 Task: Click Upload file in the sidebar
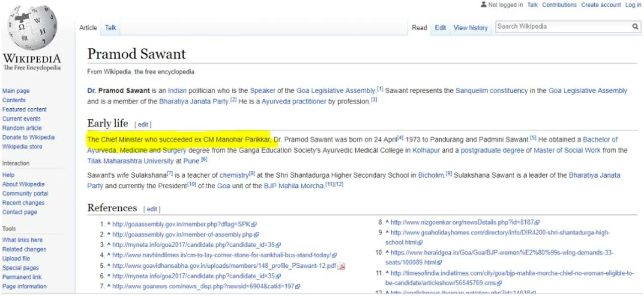point(16,259)
